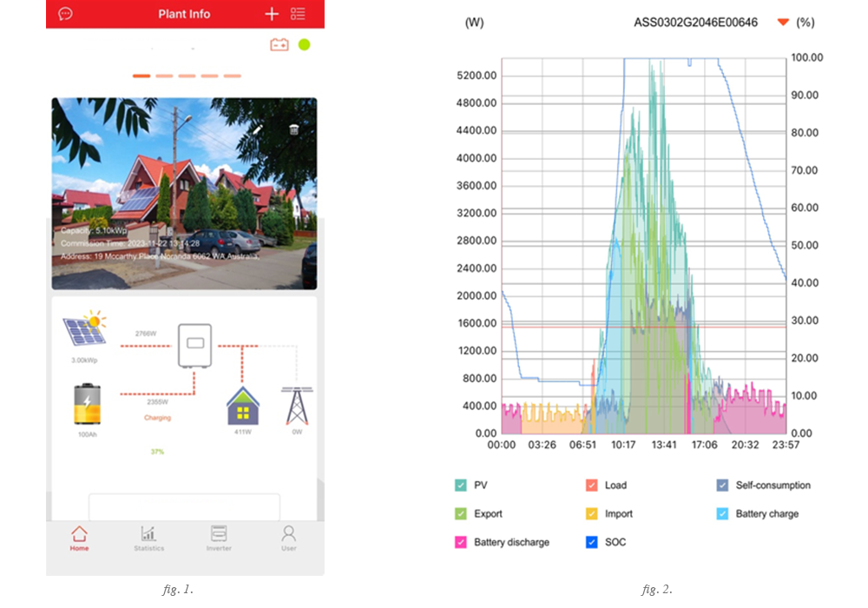Click the 'Capacity: 5.10kWp' text on photo
This screenshot has width=868, height=608.
[x=94, y=230]
